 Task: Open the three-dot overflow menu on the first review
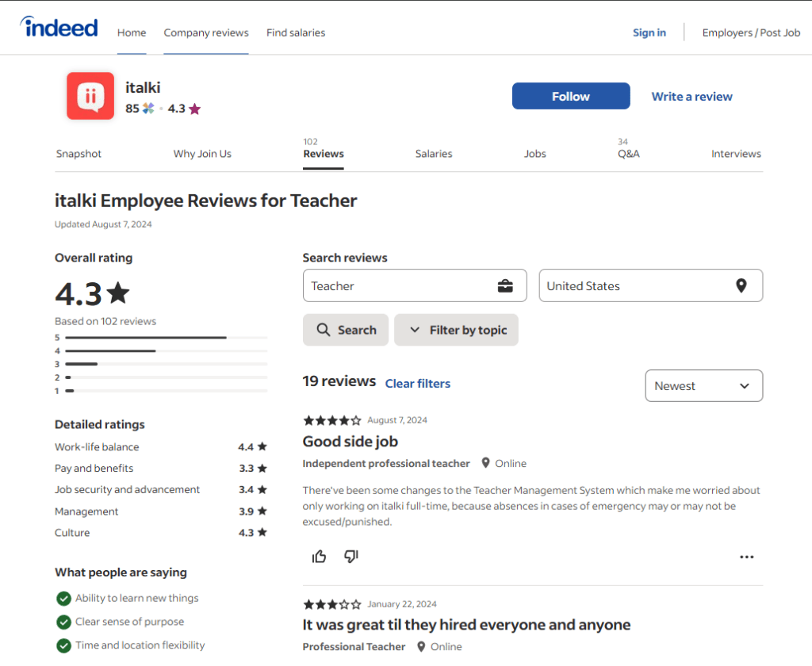746,557
